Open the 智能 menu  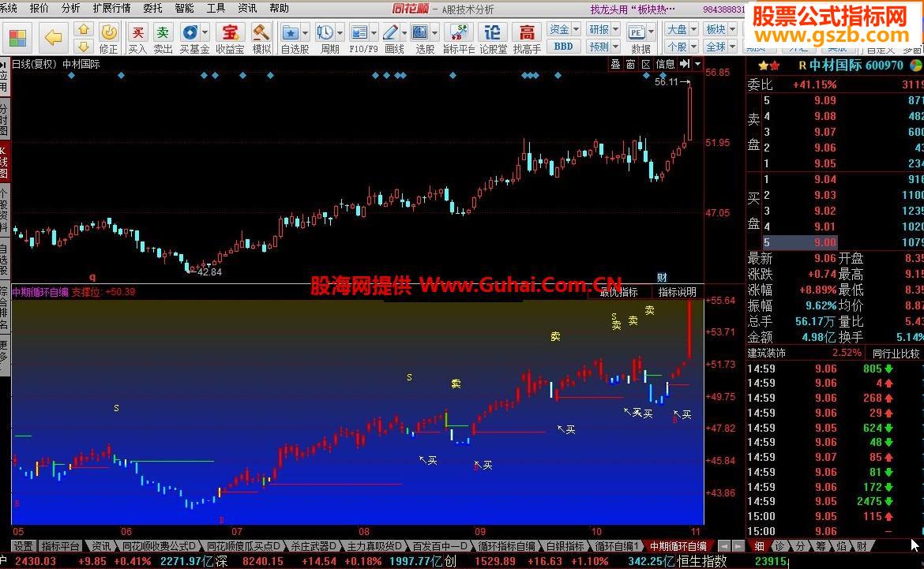click(184, 8)
